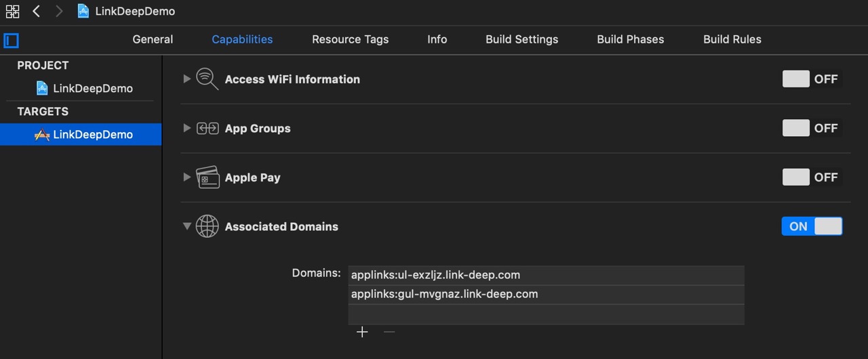
Task: Click the blueprint icon beside project LinkDeepDemo
Action: 42,88
